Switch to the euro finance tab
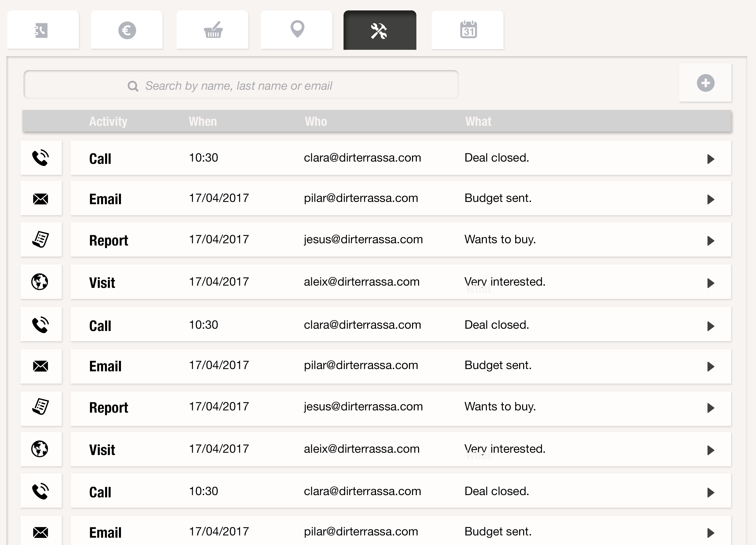 tap(127, 30)
